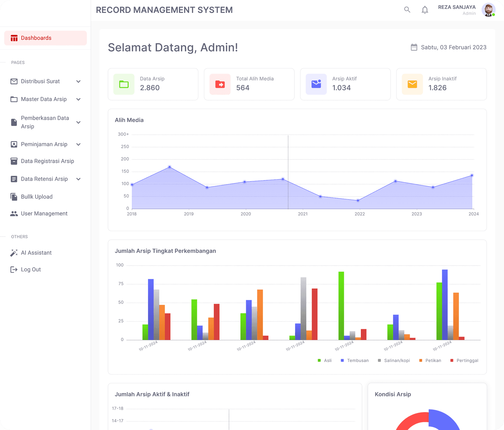This screenshot has width=504, height=430.
Task: Click the red Total Alih Media icon
Action: click(220, 84)
